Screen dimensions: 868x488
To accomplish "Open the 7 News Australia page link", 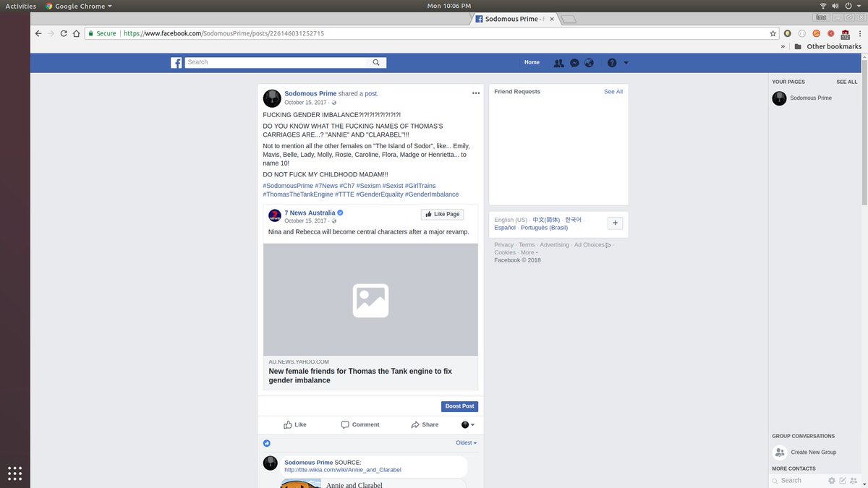I will [x=310, y=213].
